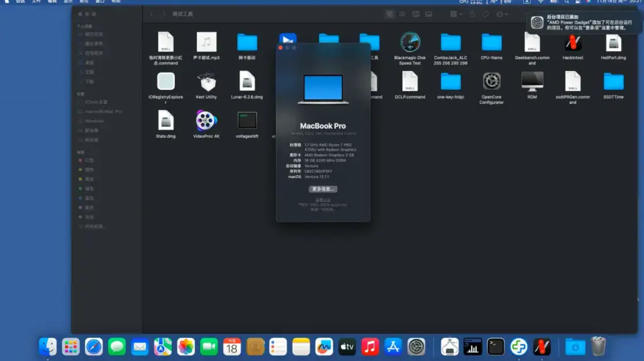This screenshot has height=361, width=644.
Task: Select the 临时清除更新小红点.command script
Action: point(165,42)
